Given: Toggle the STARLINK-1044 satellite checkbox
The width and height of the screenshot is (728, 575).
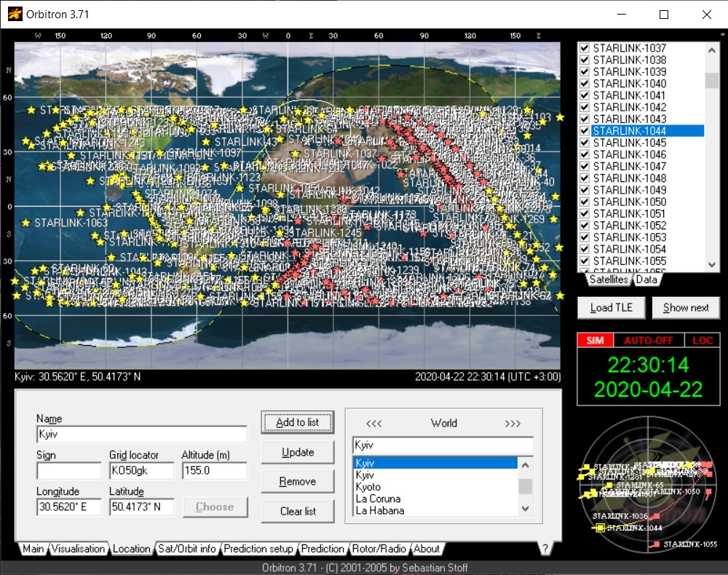Looking at the screenshot, I should pyautogui.click(x=584, y=131).
